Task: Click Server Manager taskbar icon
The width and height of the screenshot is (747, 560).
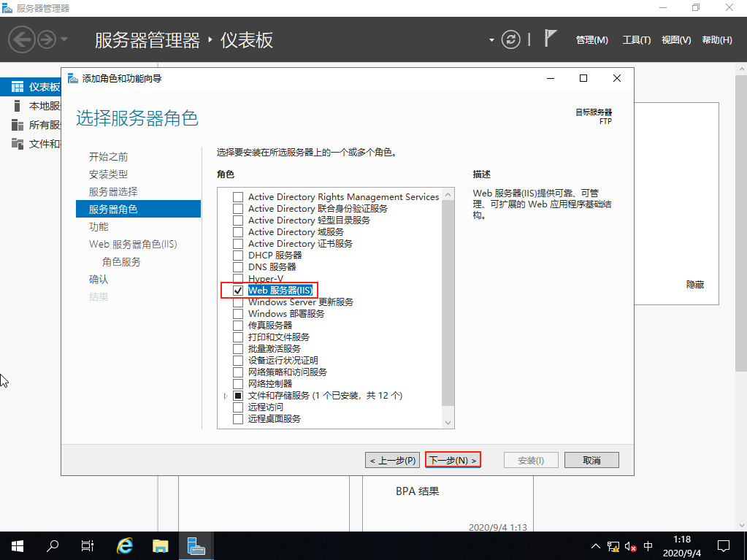Action: (196, 545)
